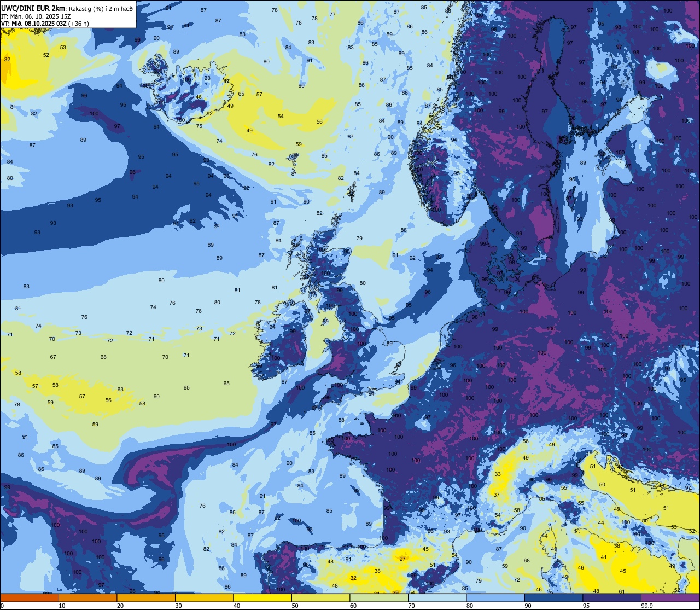Screen dimensions: 700x610
Task: Click the '67' value in the western Atlantic
Action: coord(53,357)
